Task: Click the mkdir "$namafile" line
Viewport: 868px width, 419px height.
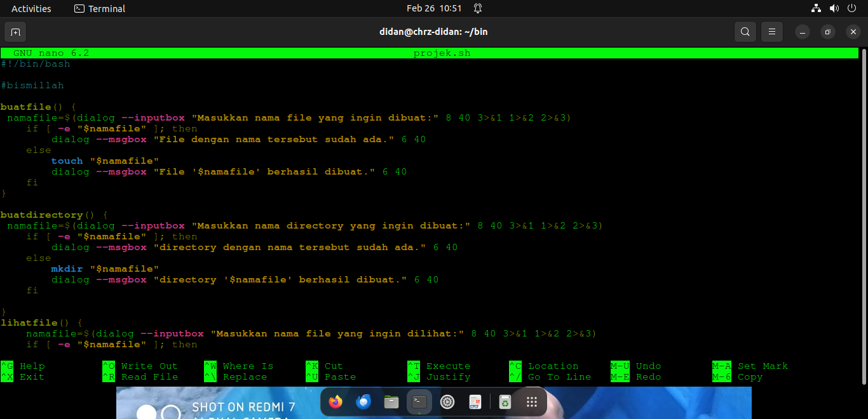Action: click(x=105, y=269)
